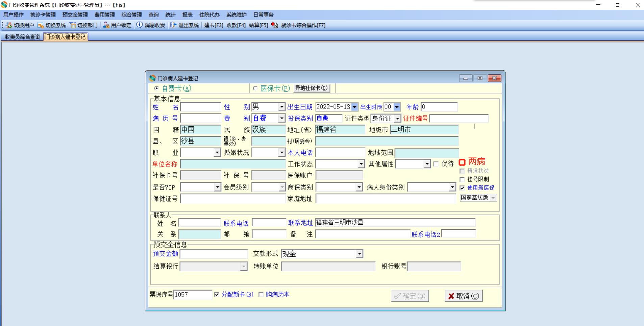Open the 综合管理 menu

(x=132, y=15)
